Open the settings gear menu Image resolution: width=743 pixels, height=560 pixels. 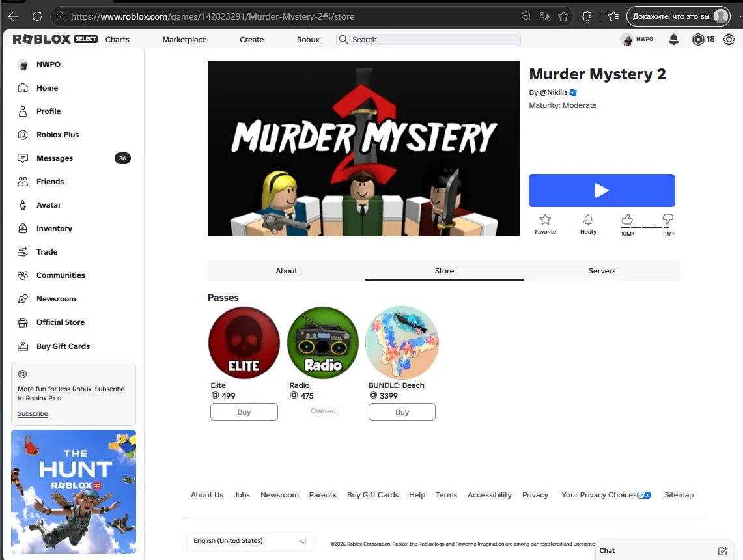(729, 39)
